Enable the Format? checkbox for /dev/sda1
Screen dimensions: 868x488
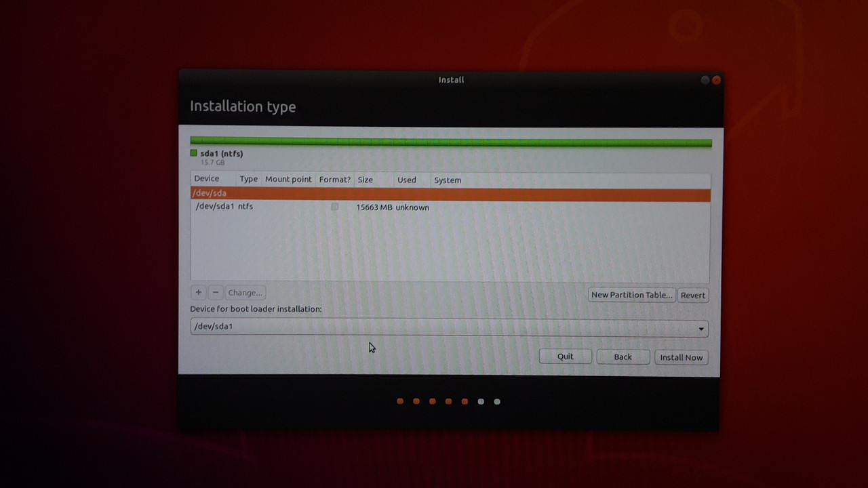click(334, 207)
